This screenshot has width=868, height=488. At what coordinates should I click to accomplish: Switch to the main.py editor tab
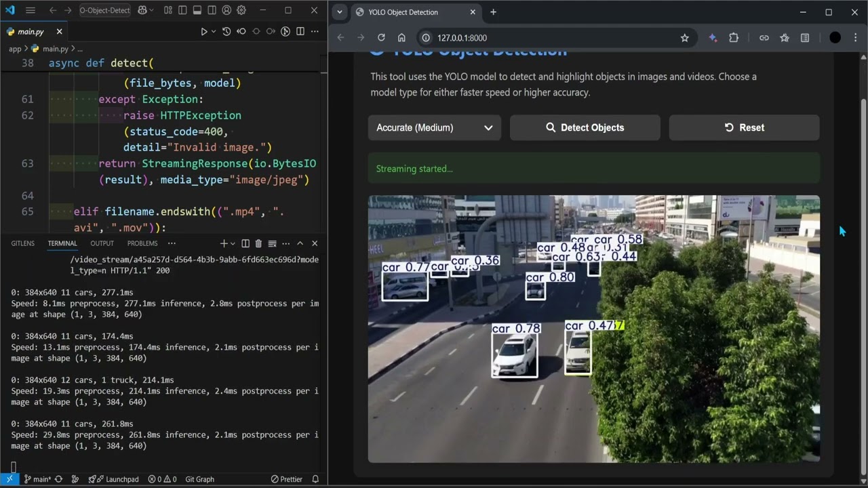click(x=33, y=31)
